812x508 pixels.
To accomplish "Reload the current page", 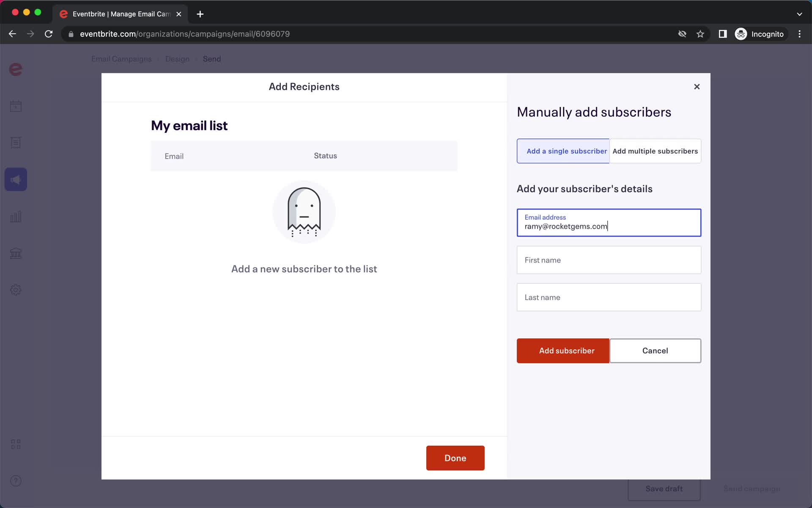I will [49, 34].
